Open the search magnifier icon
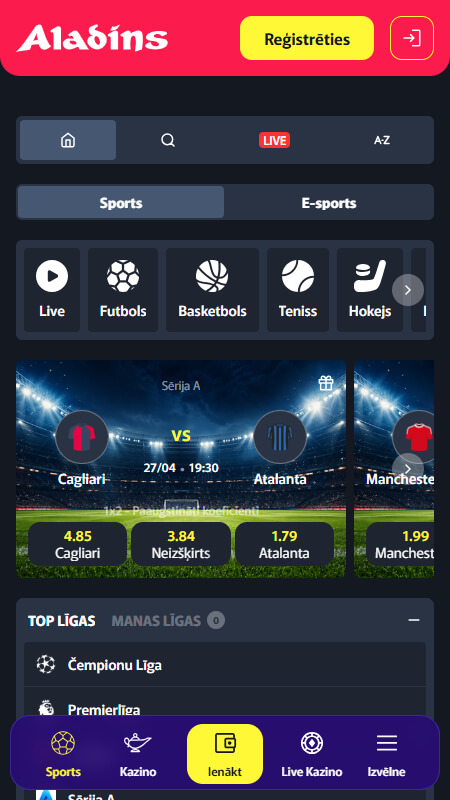The image size is (450, 800). tap(168, 140)
